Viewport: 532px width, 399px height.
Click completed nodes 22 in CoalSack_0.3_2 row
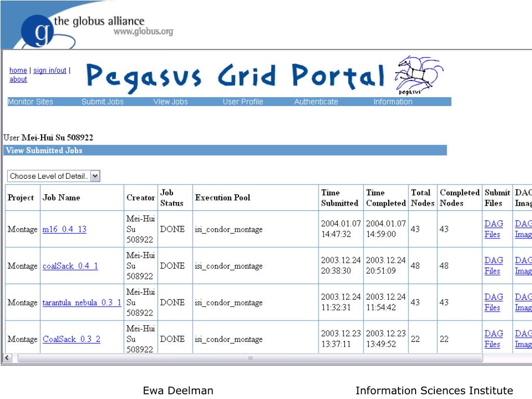444,339
